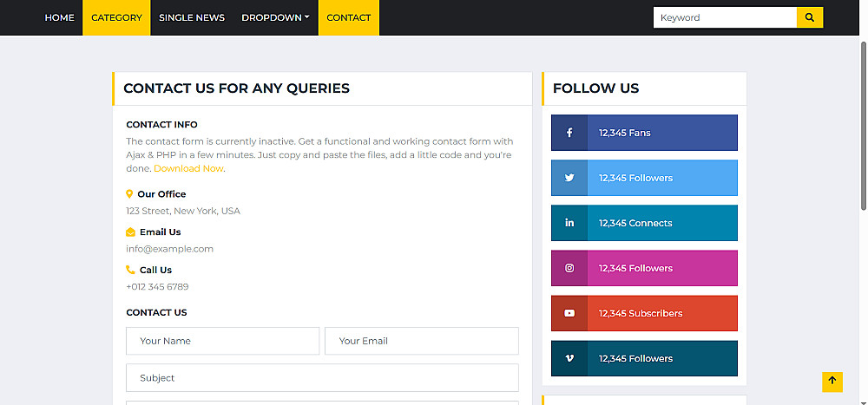Open the 12,345 Connects link
This screenshot has width=868, height=405.
(x=644, y=223)
